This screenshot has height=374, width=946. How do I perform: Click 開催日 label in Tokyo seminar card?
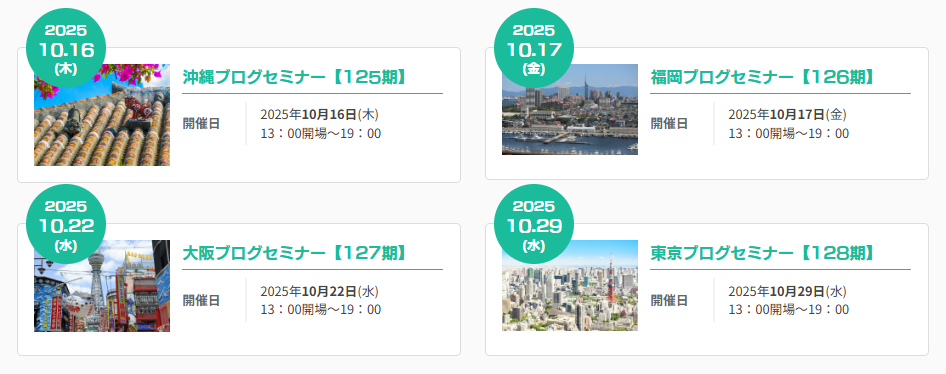click(x=669, y=300)
